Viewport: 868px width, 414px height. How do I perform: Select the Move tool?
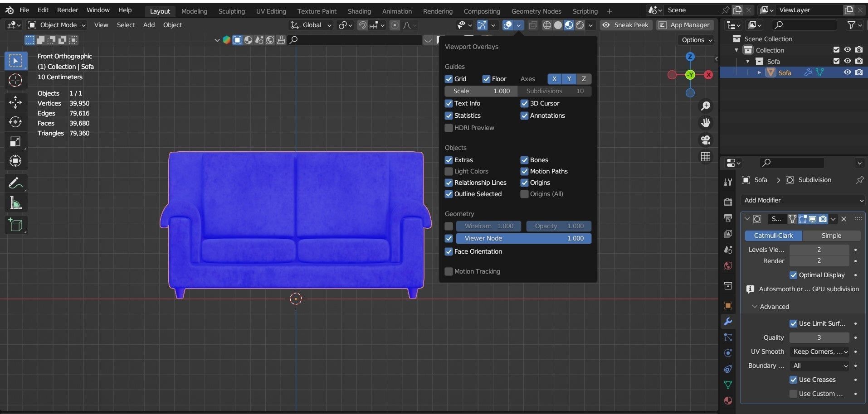[x=15, y=102]
